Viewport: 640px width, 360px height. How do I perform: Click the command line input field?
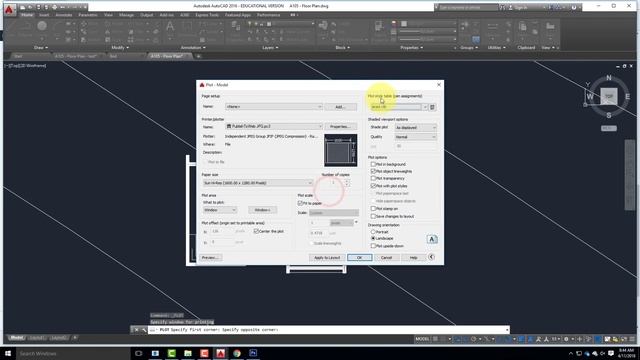coord(329,329)
